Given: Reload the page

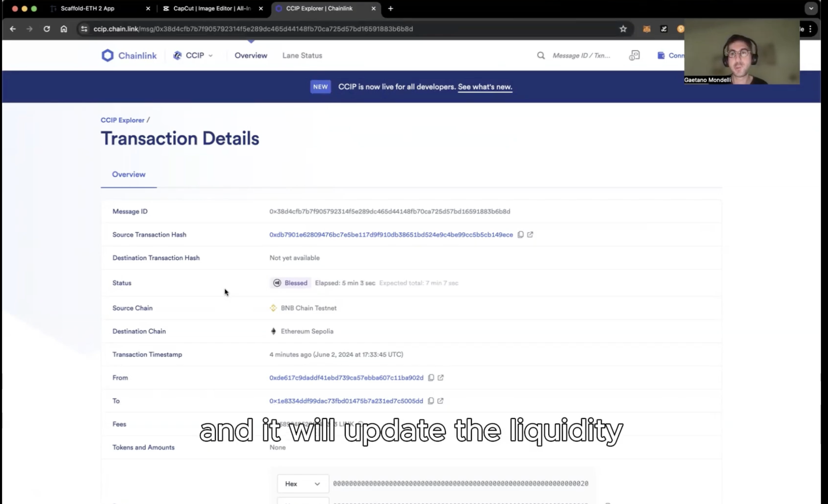Looking at the screenshot, I should tap(47, 29).
